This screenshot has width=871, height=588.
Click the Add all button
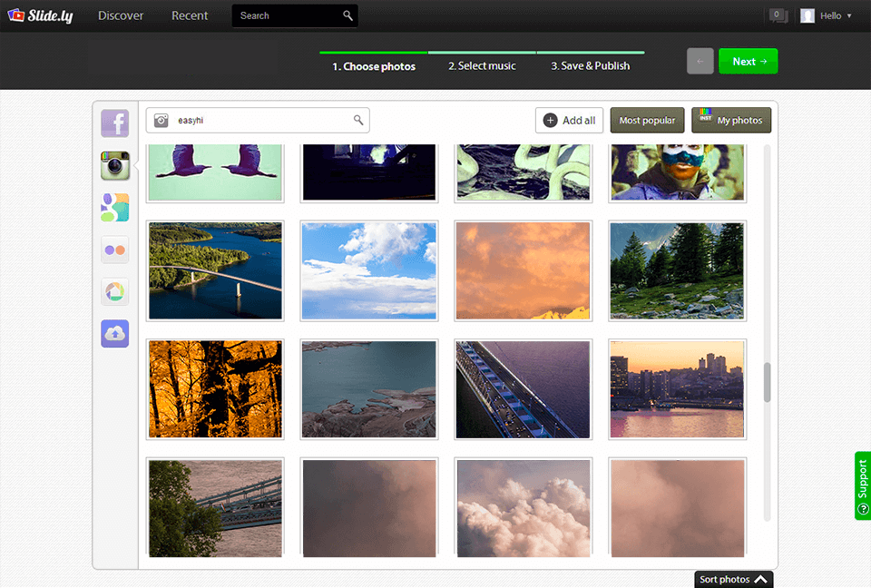tap(569, 120)
